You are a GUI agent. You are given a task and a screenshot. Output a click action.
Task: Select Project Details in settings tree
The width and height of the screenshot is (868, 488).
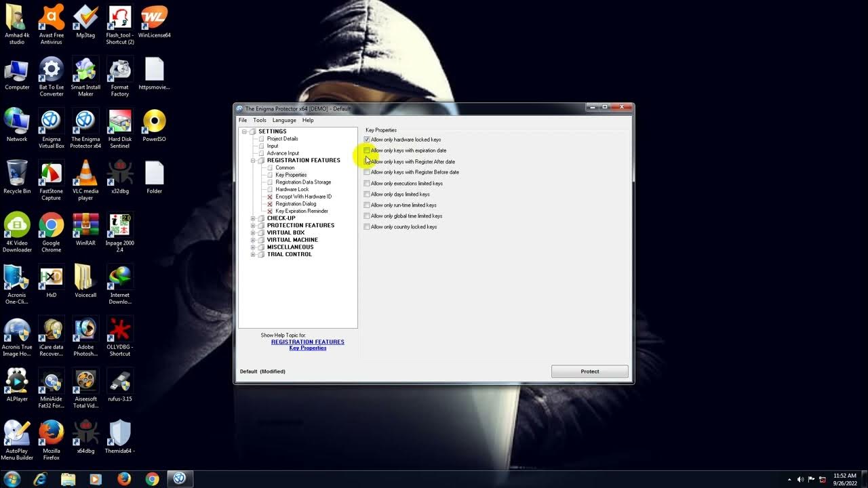(282, 139)
